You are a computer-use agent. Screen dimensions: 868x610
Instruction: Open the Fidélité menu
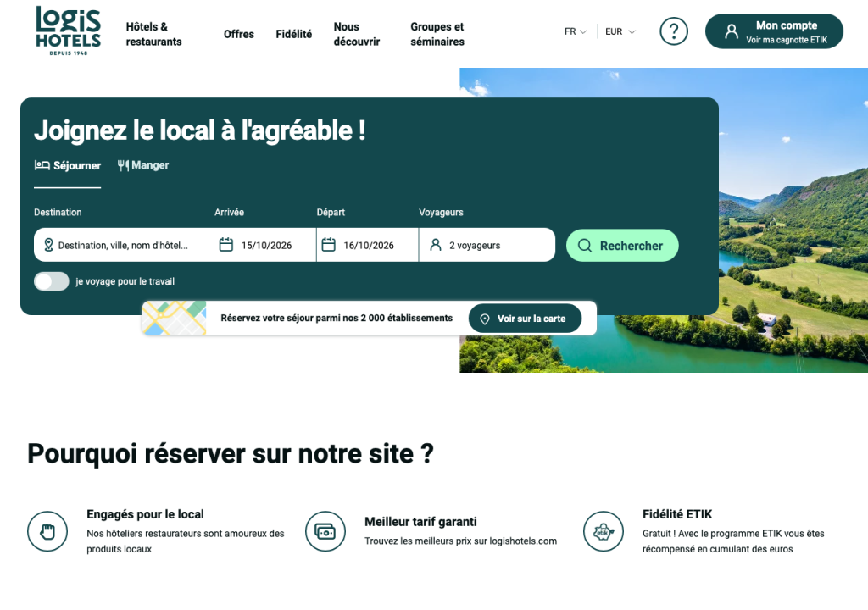[x=294, y=34]
